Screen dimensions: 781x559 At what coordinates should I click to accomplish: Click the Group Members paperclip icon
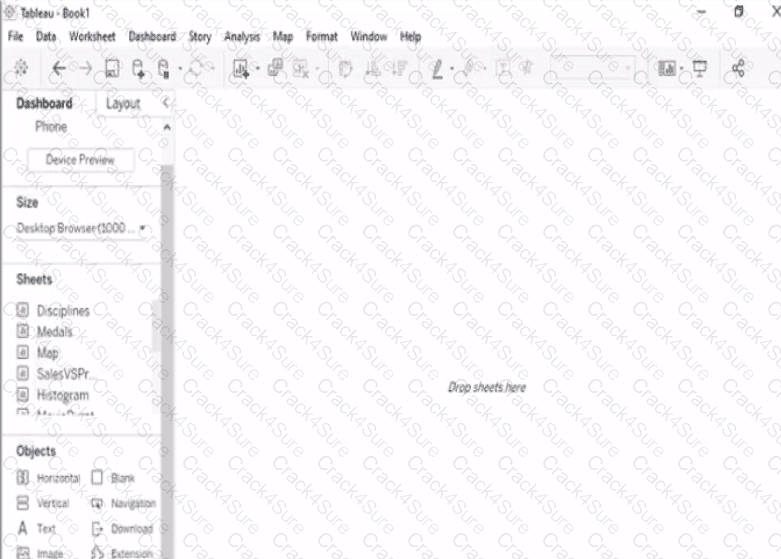469,67
